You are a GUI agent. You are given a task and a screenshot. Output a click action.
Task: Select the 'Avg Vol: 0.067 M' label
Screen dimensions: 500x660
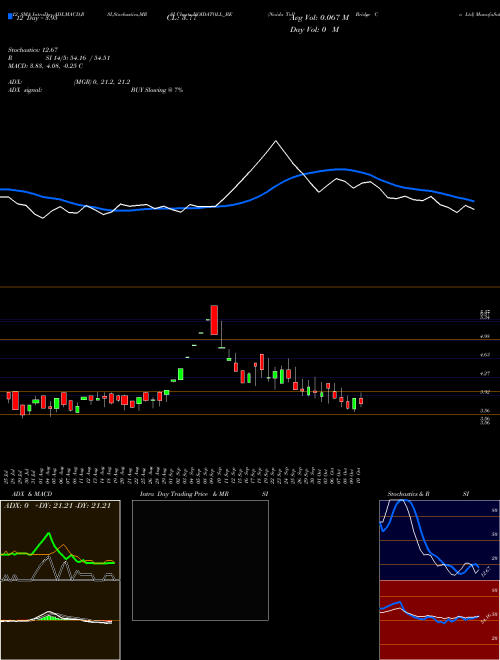(320, 18)
